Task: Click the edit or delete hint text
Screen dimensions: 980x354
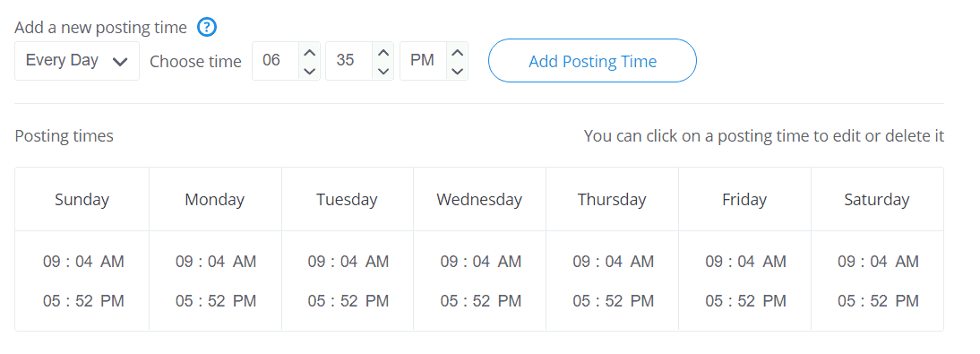Action: pyautogui.click(x=764, y=135)
